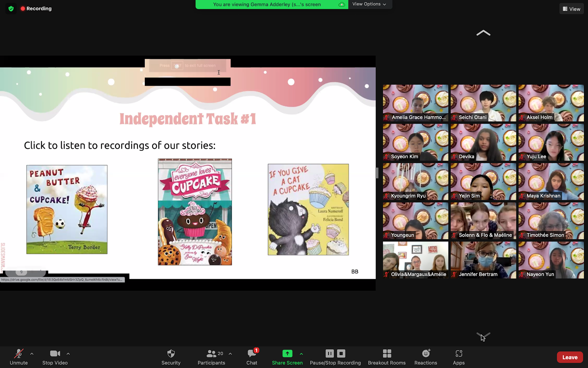This screenshot has height=368, width=588.
Task: Select Olivia&Margaux&Amélie video tile
Action: pos(416,260)
